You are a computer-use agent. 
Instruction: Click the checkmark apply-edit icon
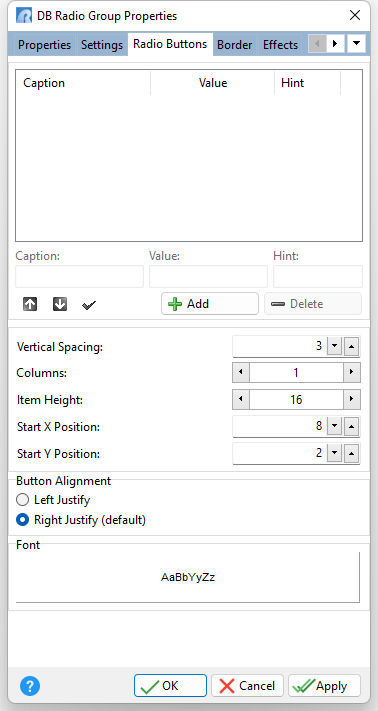click(89, 305)
